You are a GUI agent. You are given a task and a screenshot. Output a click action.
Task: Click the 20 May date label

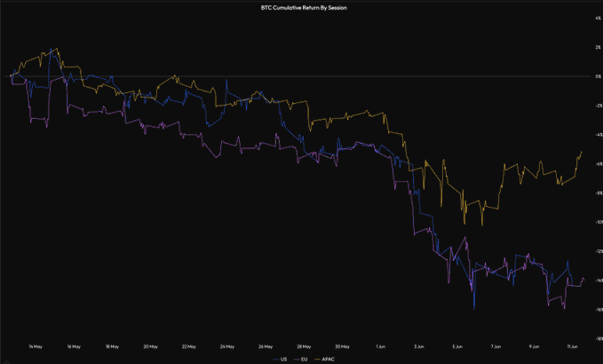(150, 347)
